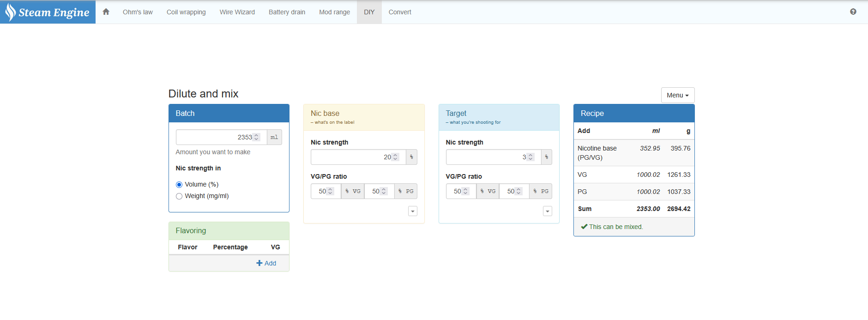Switch to the Coil wrapping tab
The height and width of the screenshot is (320, 868).
coord(186,12)
